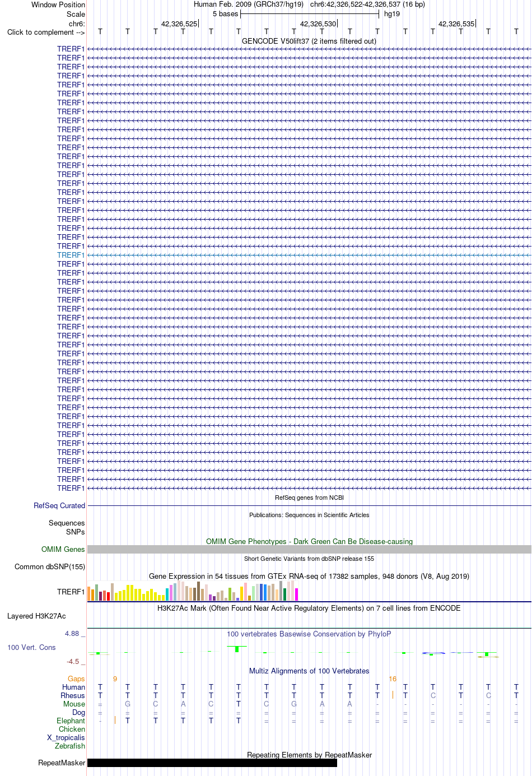This screenshot has width=532, height=776.
Task: Click the Layered H3K27Ac track label
Action: (x=36, y=616)
